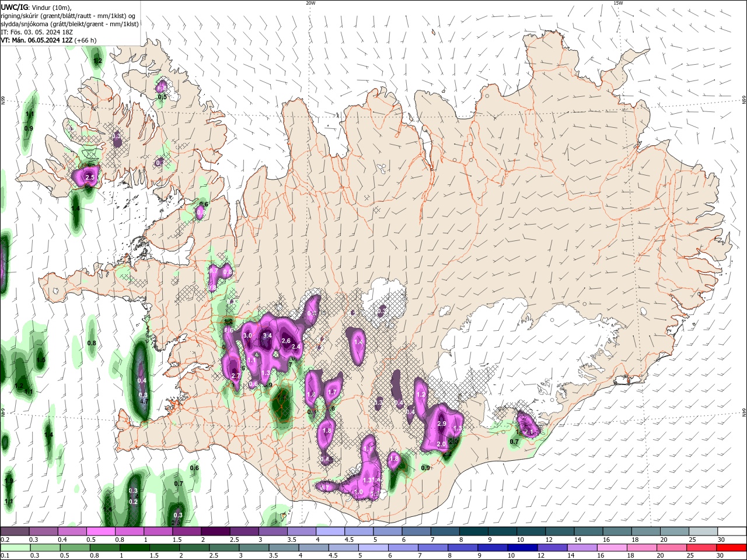This screenshot has width=747, height=560.
Task: Select the light pink 16 rain legend swatch
Action: pos(613,548)
